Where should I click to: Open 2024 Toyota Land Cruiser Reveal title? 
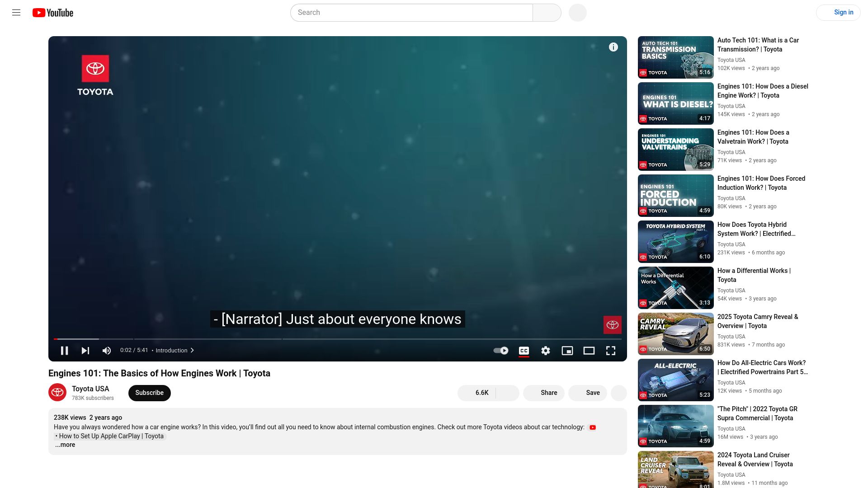click(755, 460)
